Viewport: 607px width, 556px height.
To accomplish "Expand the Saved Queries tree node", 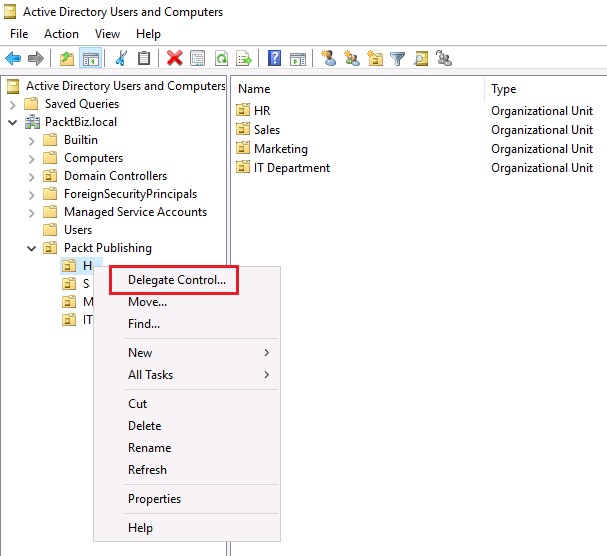I will click(x=12, y=104).
